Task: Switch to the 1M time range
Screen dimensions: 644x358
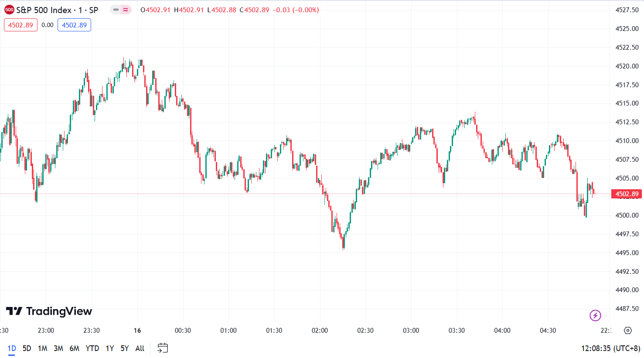Action: coord(42,348)
